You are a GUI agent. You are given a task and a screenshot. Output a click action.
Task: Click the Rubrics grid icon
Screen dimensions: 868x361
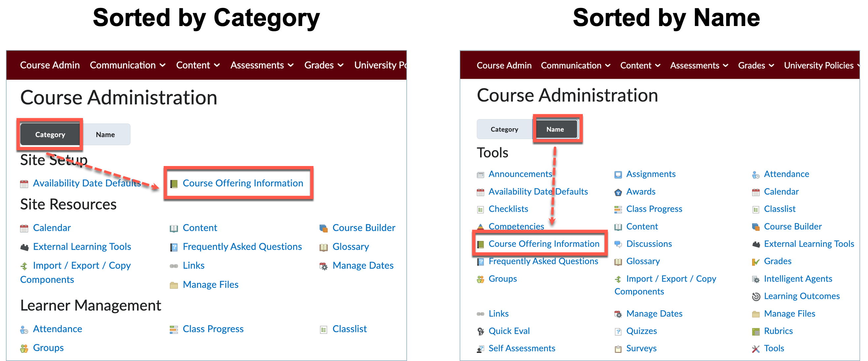point(756,332)
